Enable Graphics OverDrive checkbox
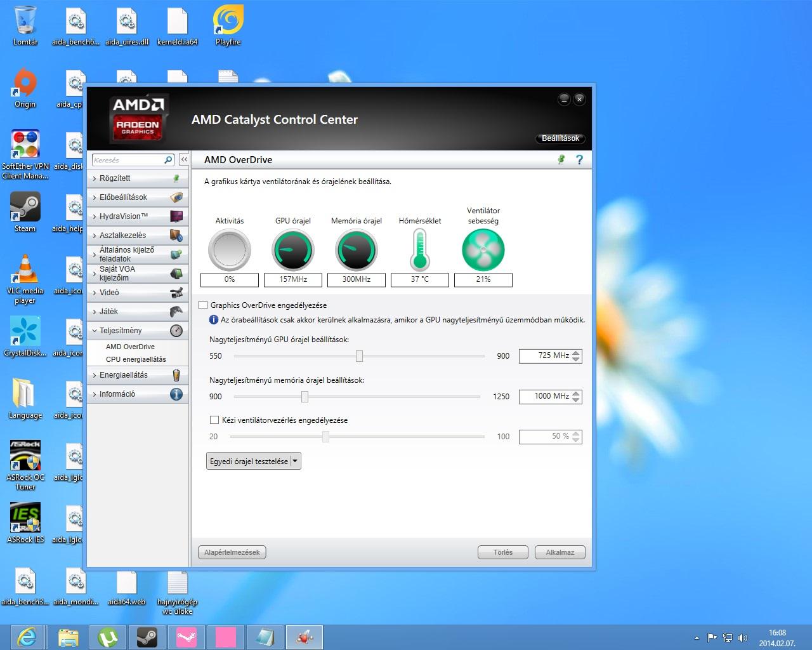Viewport: 812px width, 650px height. click(x=203, y=305)
